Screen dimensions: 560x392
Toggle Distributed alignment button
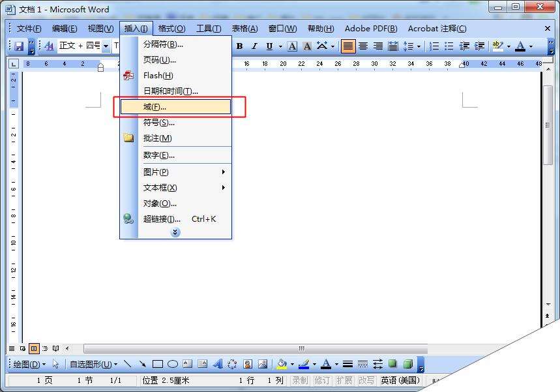point(393,46)
